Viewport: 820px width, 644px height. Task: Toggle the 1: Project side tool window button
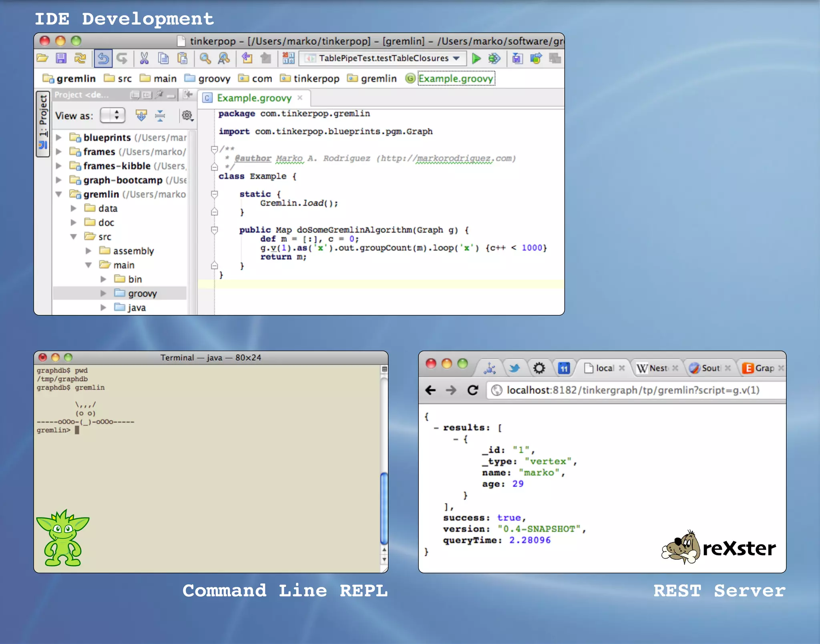(43, 124)
